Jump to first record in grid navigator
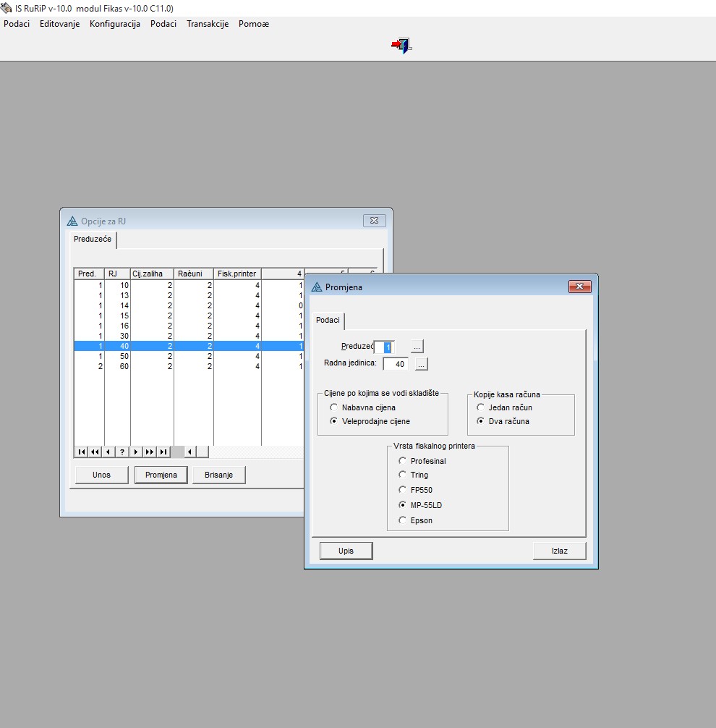 81,452
